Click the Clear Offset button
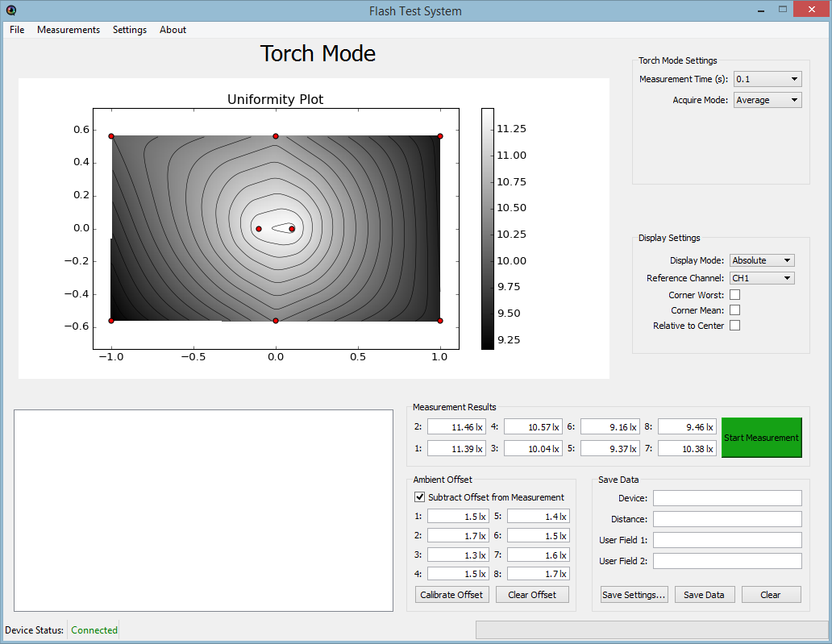Screen dimensions: 832x644 532,595
